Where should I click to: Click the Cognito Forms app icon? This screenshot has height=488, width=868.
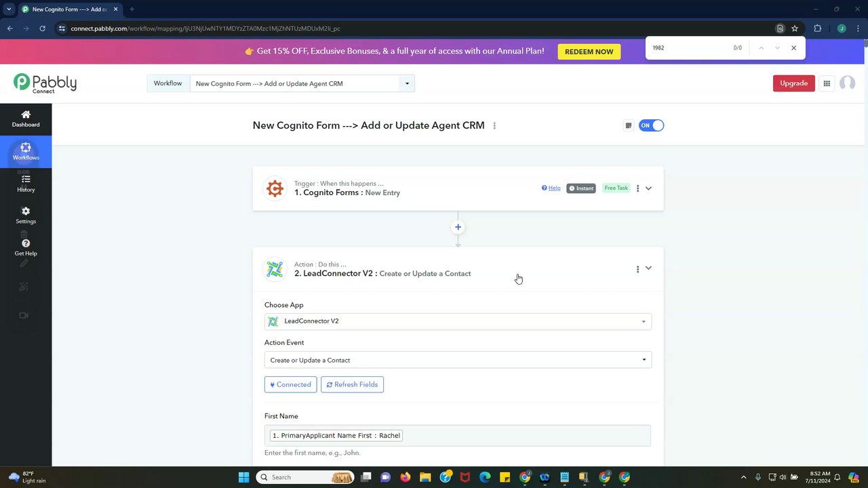click(x=275, y=188)
